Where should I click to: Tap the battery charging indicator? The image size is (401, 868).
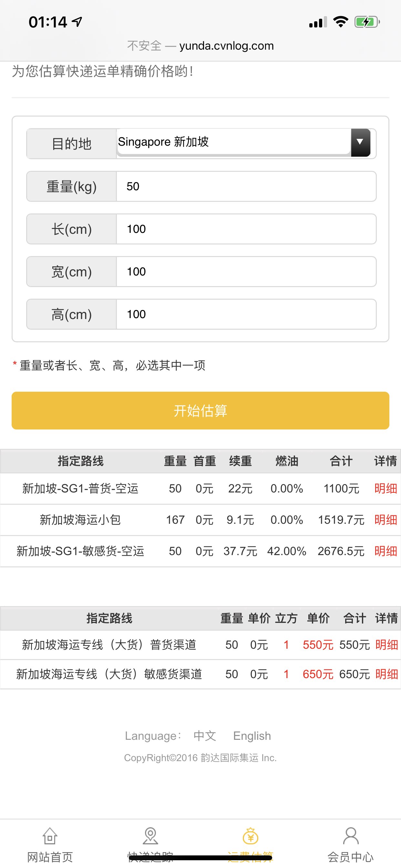[367, 22]
